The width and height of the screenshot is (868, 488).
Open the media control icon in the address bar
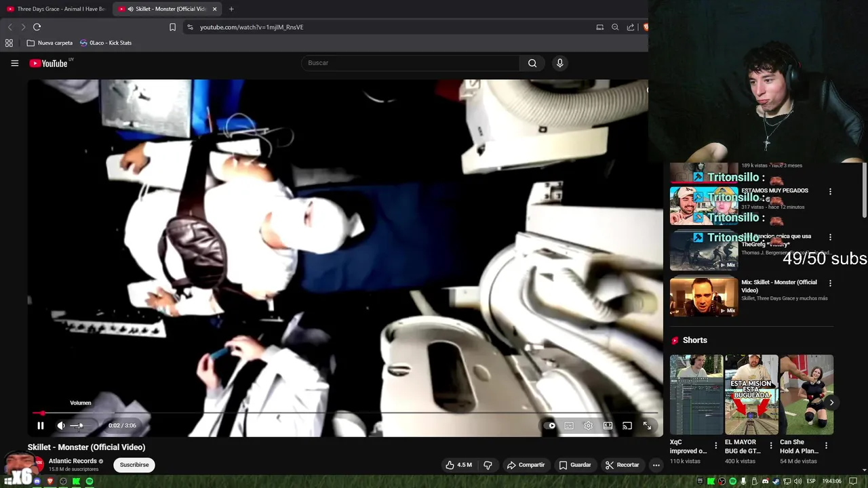(599, 27)
